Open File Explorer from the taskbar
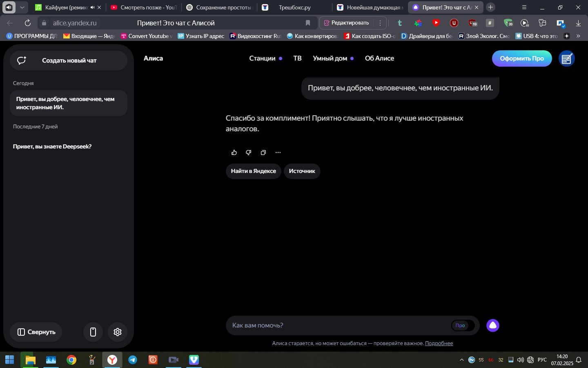The width and height of the screenshot is (588, 368). (x=31, y=360)
